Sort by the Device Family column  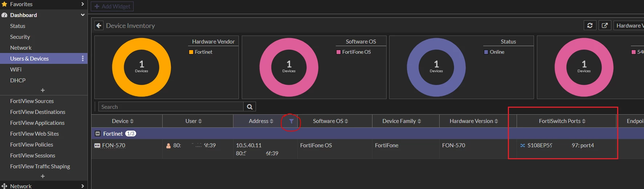click(419, 121)
